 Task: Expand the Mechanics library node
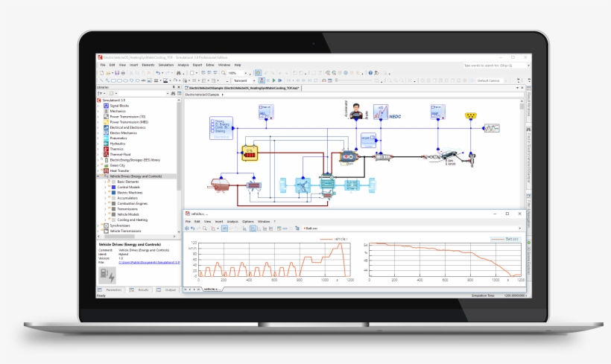point(98,111)
